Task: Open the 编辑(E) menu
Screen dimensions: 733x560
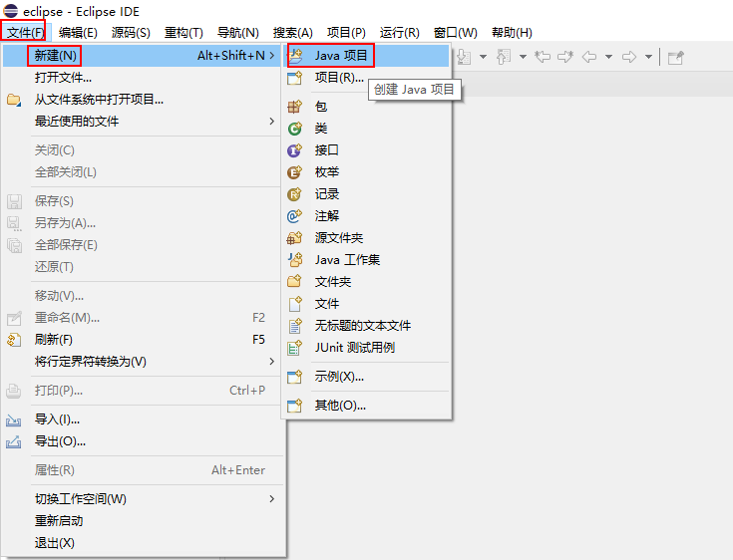Action: (x=78, y=33)
